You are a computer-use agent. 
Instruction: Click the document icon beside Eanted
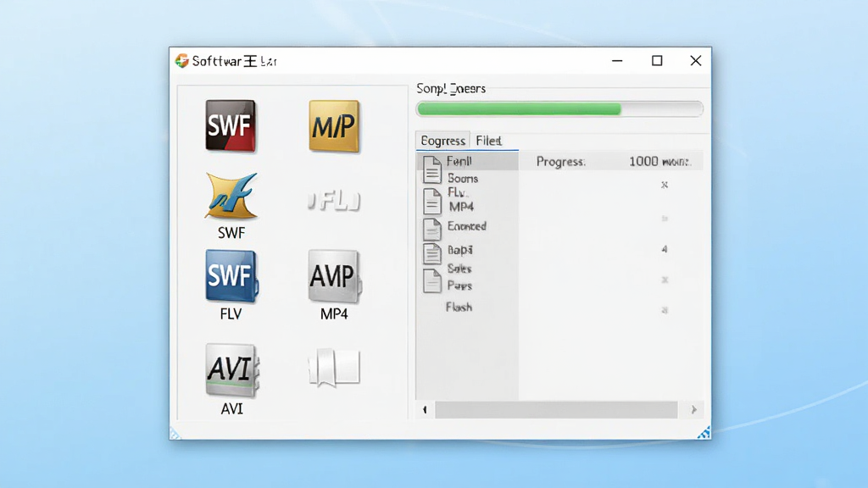pyautogui.click(x=431, y=229)
